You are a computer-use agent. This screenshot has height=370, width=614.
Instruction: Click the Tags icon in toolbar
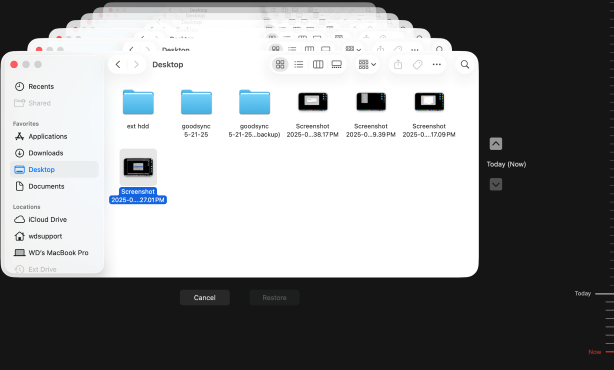tap(417, 64)
